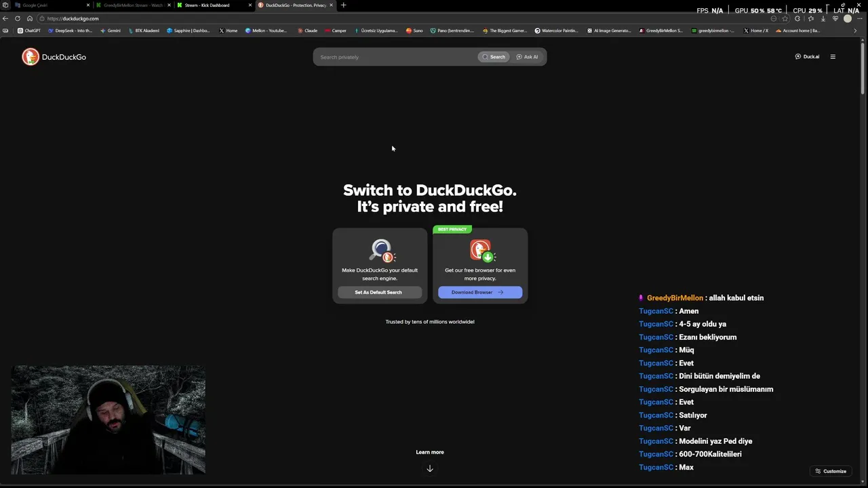Open The Biggest Gamer bookmark
Screen dimensions: 868x488
click(505, 30)
